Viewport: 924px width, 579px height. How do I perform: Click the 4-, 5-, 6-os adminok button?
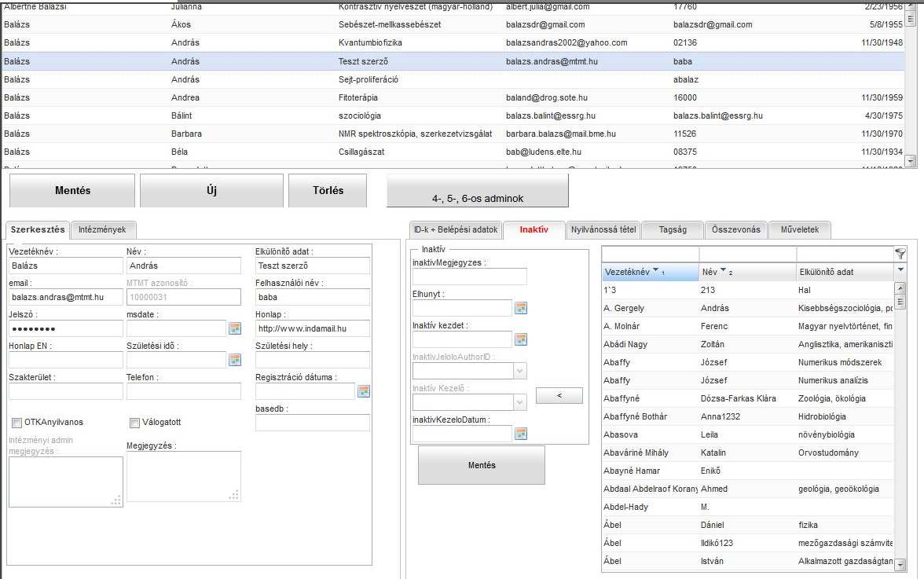click(478, 190)
